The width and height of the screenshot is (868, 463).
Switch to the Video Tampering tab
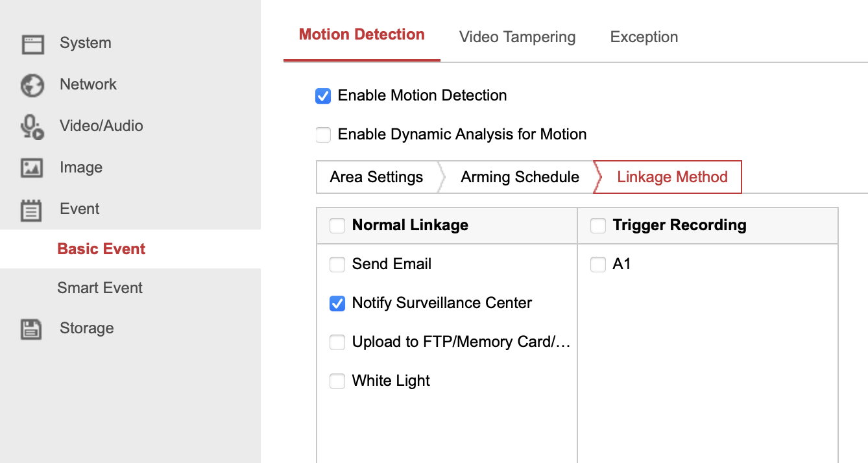[517, 37]
